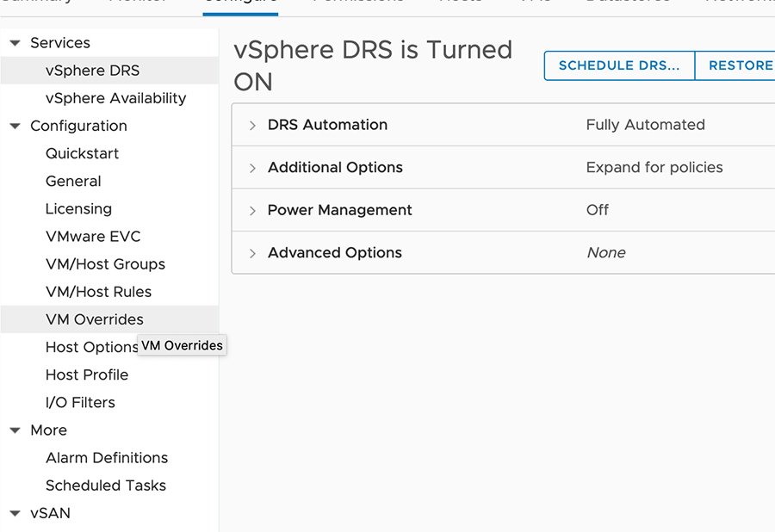Screen dimensions: 775x532
Task: Open vSphere Availability settings
Action: [115, 98]
